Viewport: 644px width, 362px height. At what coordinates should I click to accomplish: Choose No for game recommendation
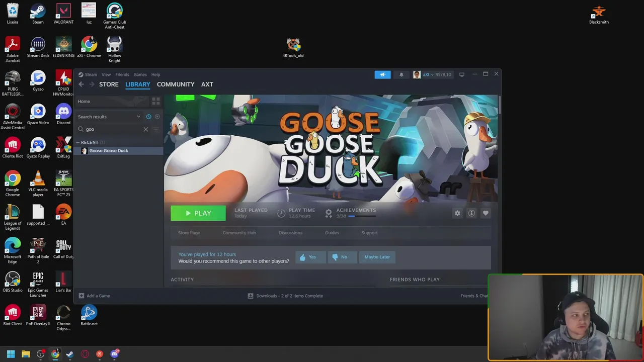342,257
